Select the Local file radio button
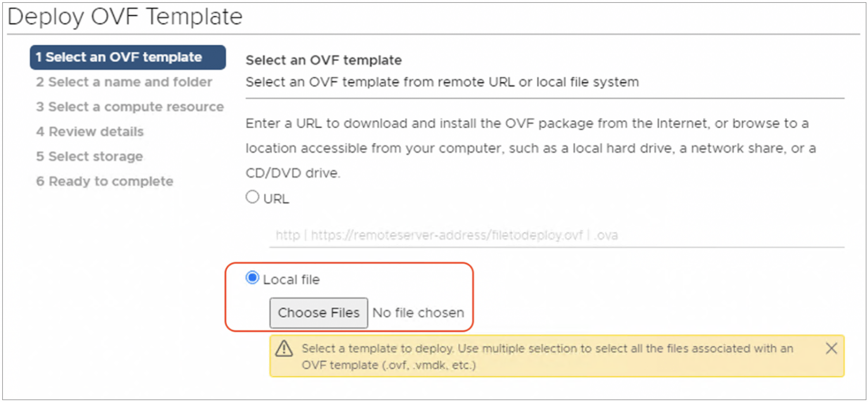This screenshot has width=868, height=402. click(252, 278)
